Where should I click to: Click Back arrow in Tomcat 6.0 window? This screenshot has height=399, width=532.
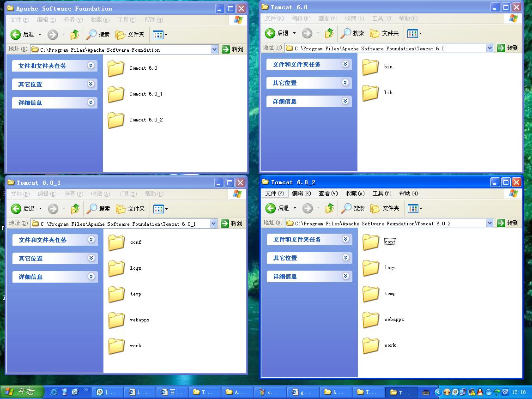coord(270,33)
